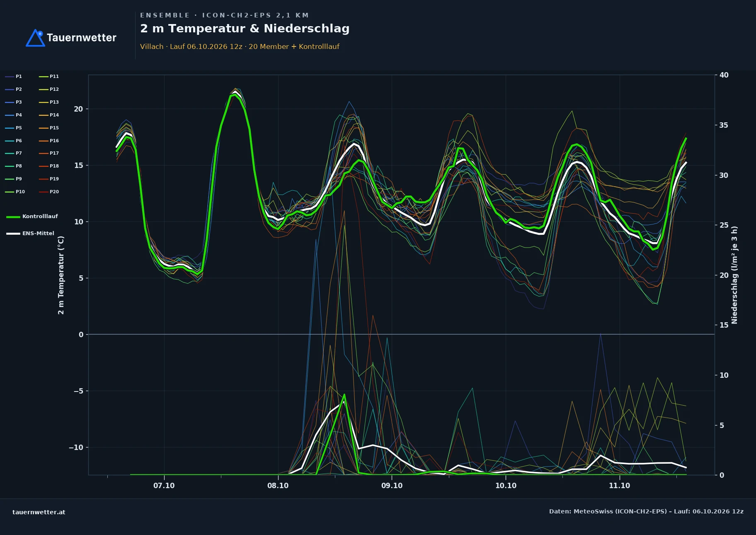Select the P19 legend entry
The image size is (756, 535).
click(49, 179)
